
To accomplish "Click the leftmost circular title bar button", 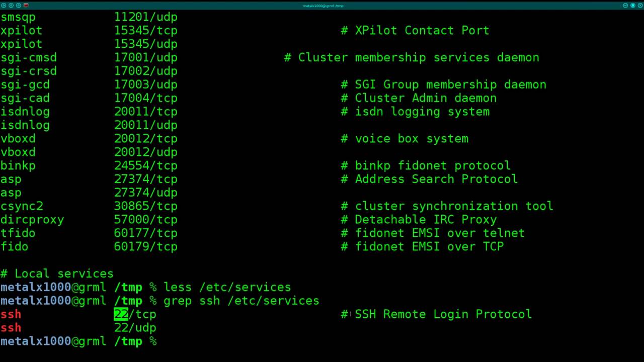I will tap(5, 6).
